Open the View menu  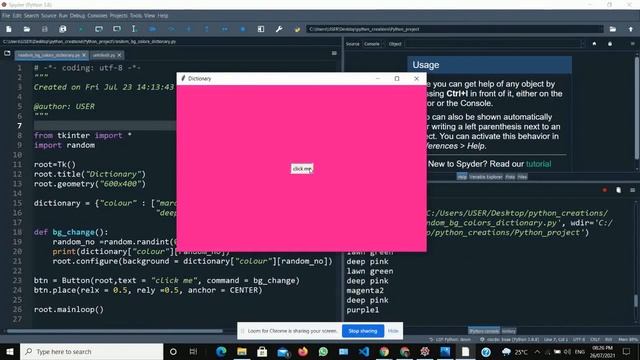(149, 16)
